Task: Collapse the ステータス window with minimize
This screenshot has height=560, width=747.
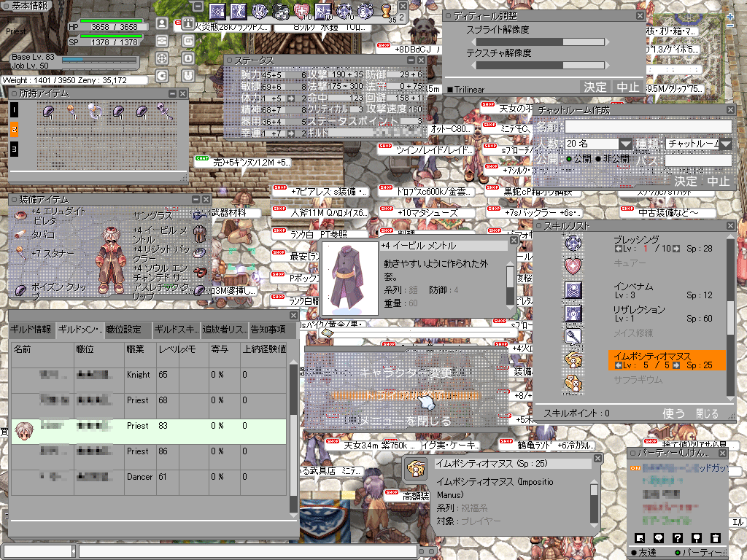Action: (x=411, y=61)
